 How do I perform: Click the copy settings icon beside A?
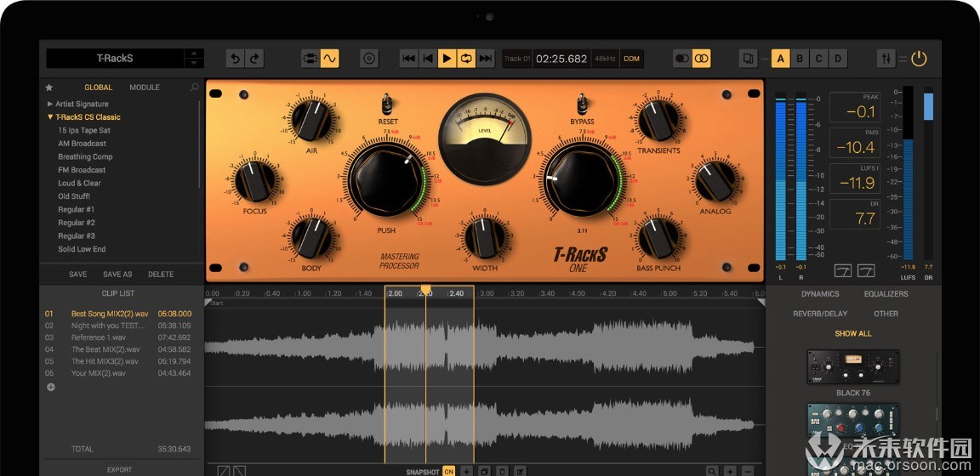[x=748, y=59]
